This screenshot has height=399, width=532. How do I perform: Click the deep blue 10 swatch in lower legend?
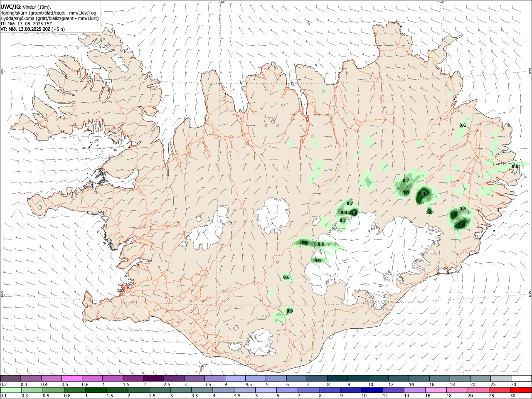[372, 390]
